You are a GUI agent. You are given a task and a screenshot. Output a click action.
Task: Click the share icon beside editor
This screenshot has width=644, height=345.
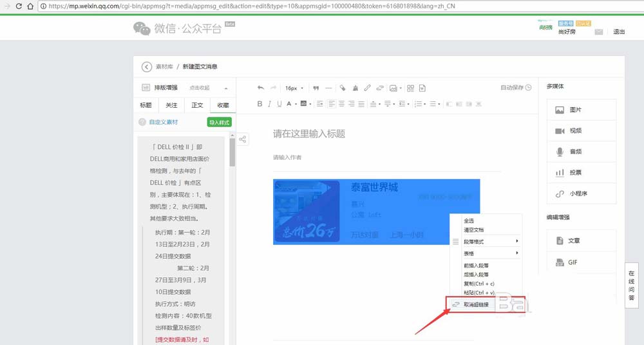coord(242,139)
